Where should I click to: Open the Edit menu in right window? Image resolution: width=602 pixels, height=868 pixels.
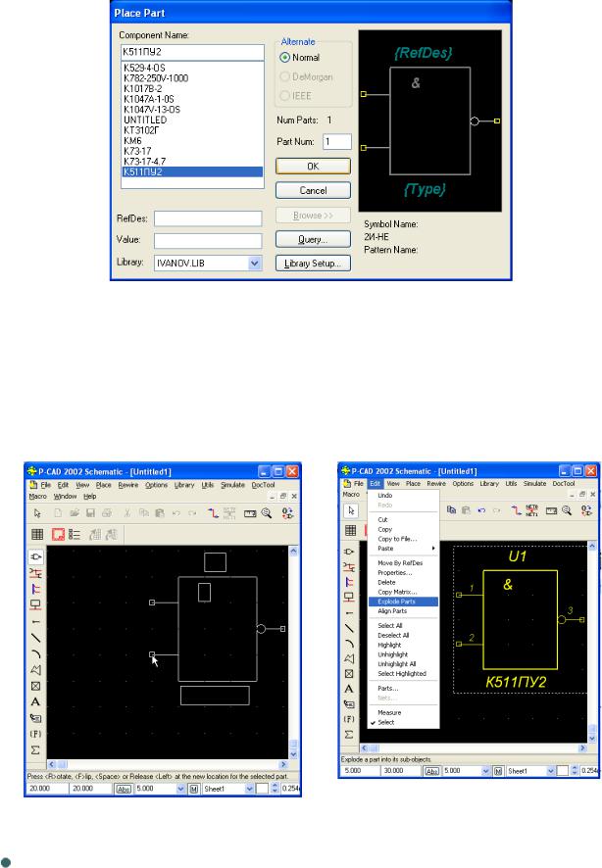pyautogui.click(x=375, y=483)
